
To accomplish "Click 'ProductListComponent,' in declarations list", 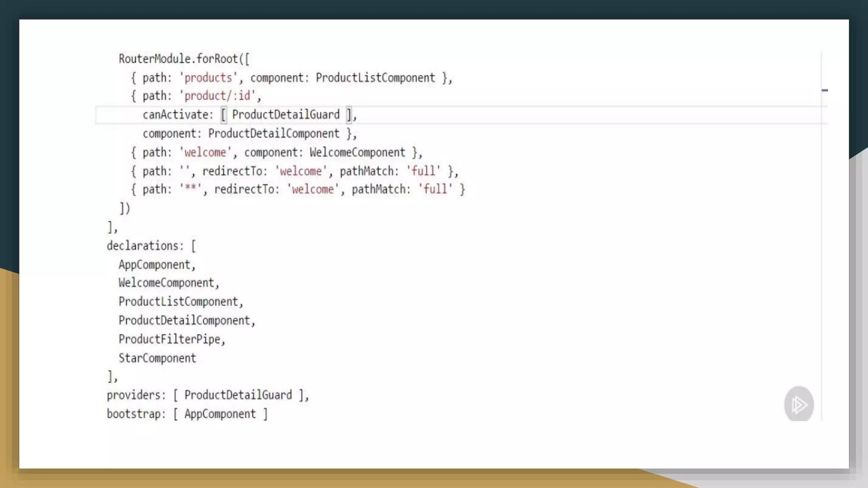I will pos(181,302).
